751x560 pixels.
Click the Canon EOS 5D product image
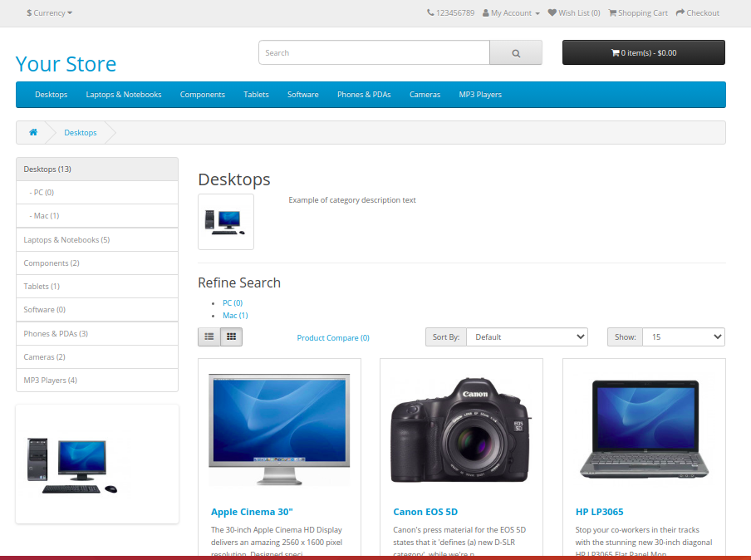461,430
